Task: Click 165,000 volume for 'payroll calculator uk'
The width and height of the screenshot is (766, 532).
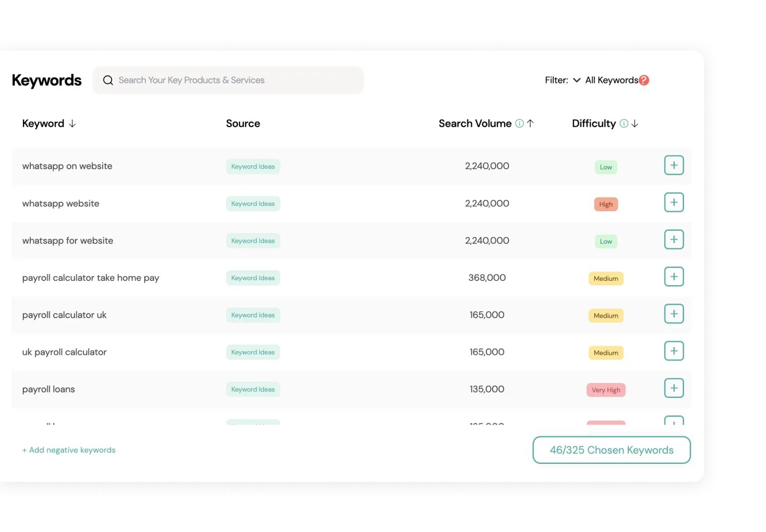Action: (487, 315)
